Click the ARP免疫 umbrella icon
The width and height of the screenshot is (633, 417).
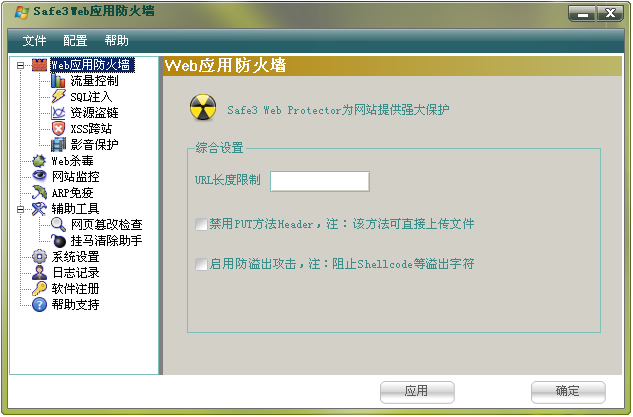coord(39,193)
